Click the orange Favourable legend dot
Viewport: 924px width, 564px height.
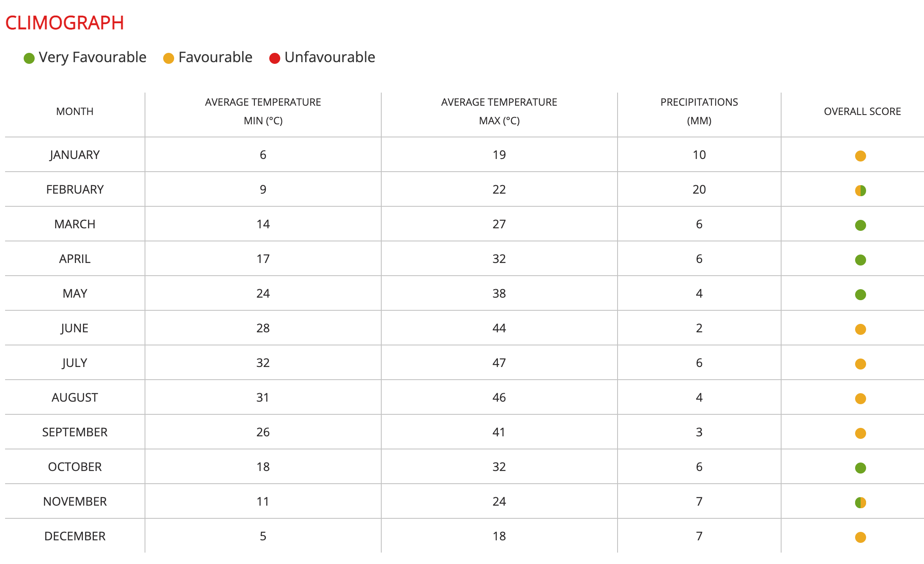(169, 58)
